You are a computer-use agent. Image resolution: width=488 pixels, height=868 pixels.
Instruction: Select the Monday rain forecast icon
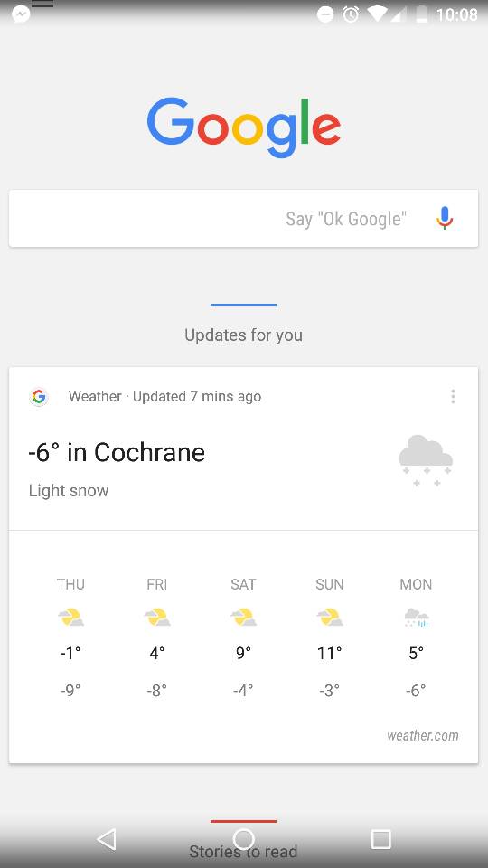tap(416, 618)
